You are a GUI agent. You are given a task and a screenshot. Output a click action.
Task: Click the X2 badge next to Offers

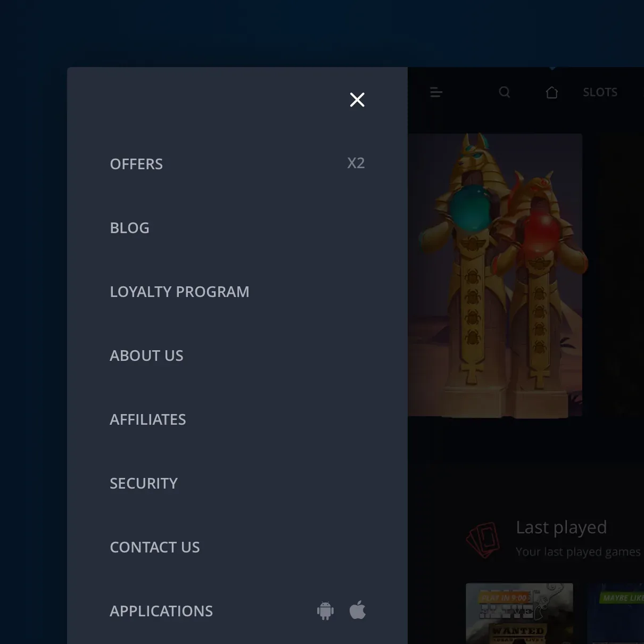click(356, 163)
